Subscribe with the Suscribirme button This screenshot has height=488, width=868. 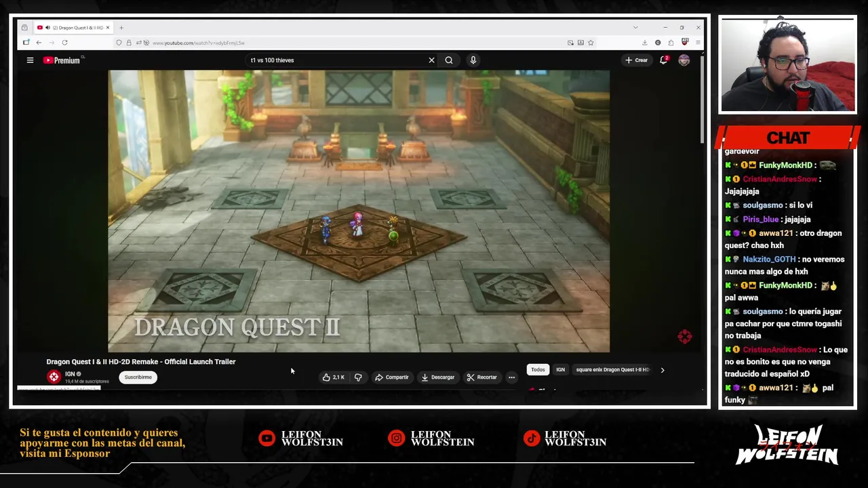coord(138,378)
